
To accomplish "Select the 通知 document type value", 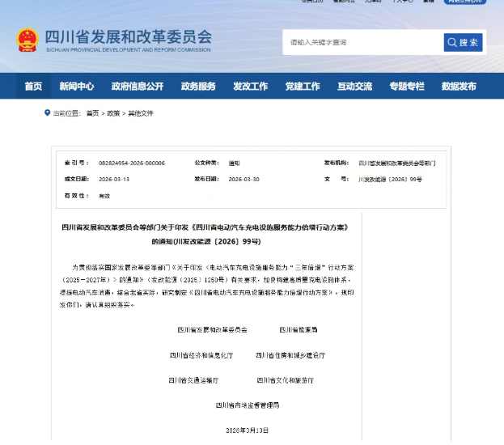I will click(x=234, y=163).
